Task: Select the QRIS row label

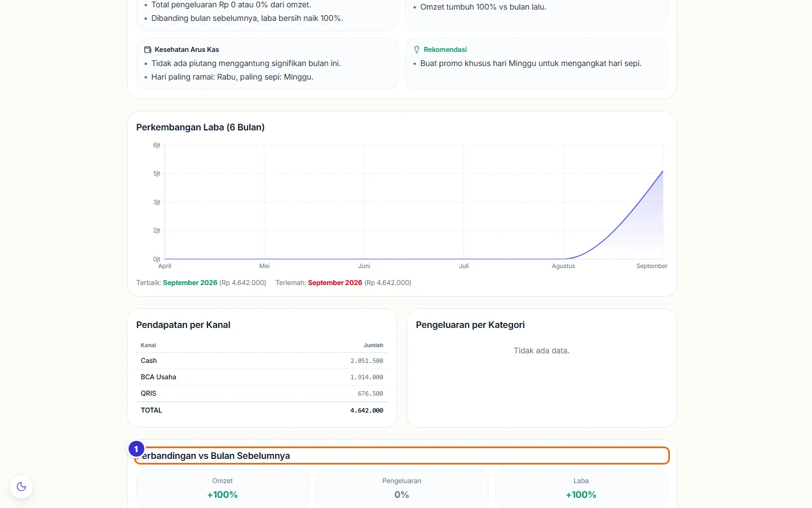Action: tap(148, 393)
